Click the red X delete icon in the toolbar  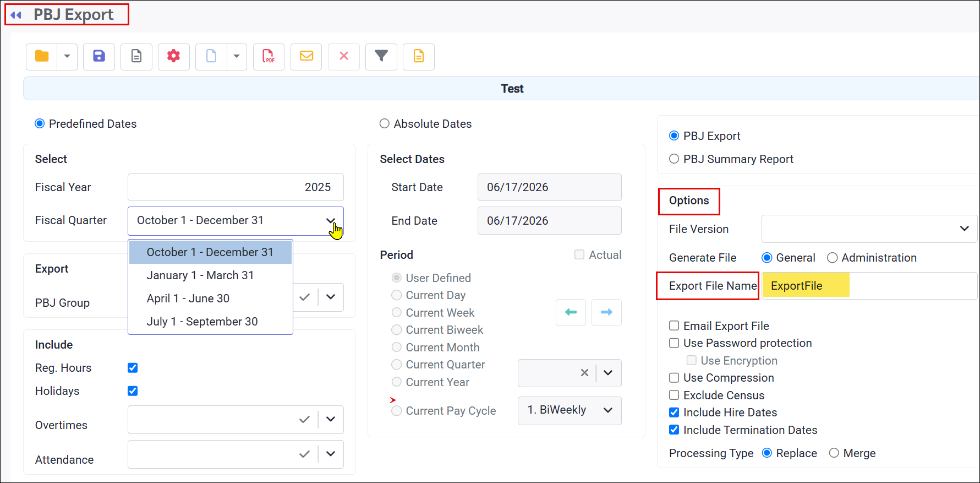click(x=344, y=56)
